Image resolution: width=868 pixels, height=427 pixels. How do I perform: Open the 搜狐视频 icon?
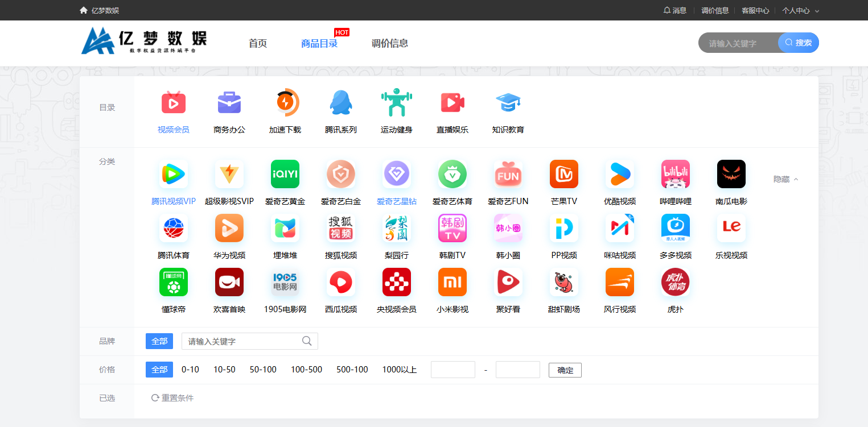(341, 228)
